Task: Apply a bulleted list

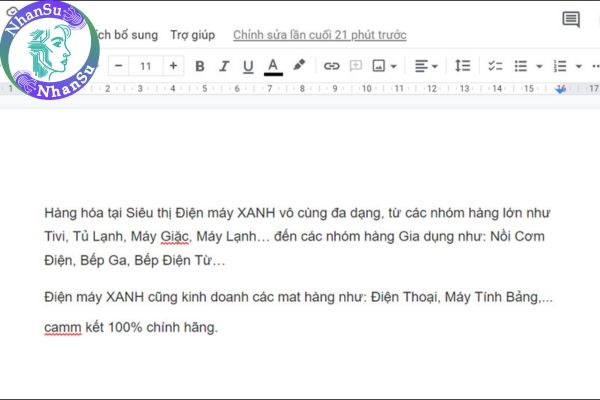Action: (521, 66)
